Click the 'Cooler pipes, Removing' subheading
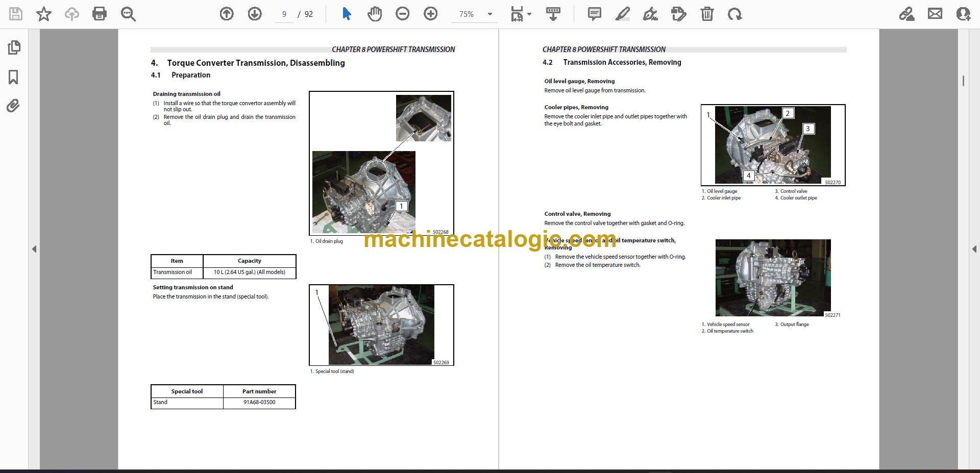The height and width of the screenshot is (473, 980). 576,107
